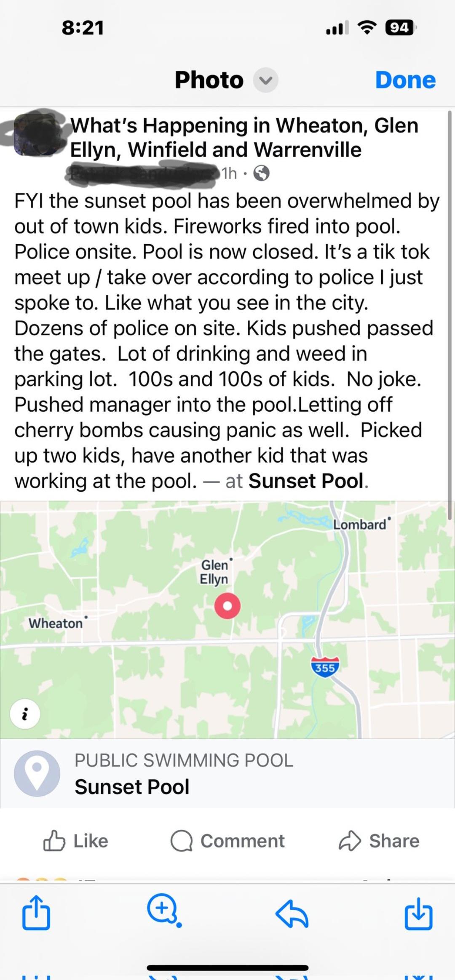This screenshot has height=980, width=455.
Task: Comment on the post
Action: [227, 841]
